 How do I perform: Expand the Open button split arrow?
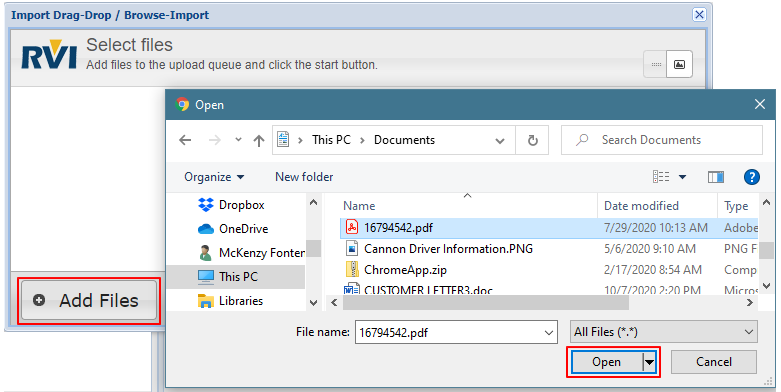[x=649, y=362]
